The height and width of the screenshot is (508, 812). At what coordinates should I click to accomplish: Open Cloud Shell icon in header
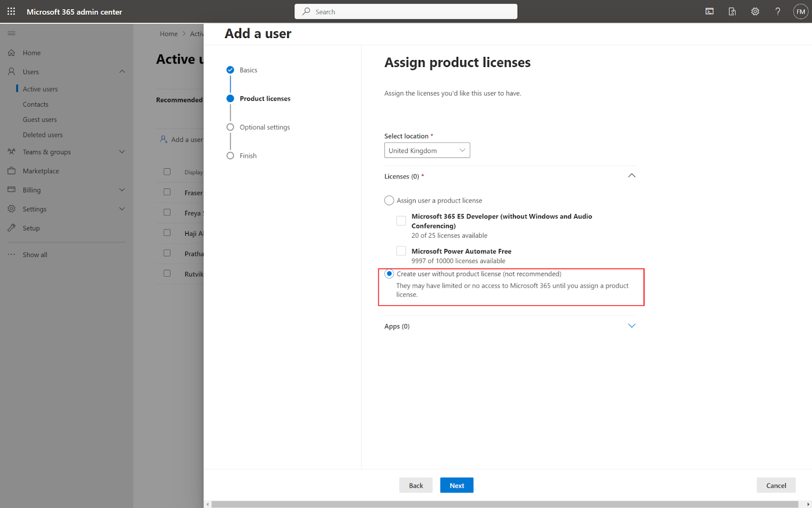[709, 11]
